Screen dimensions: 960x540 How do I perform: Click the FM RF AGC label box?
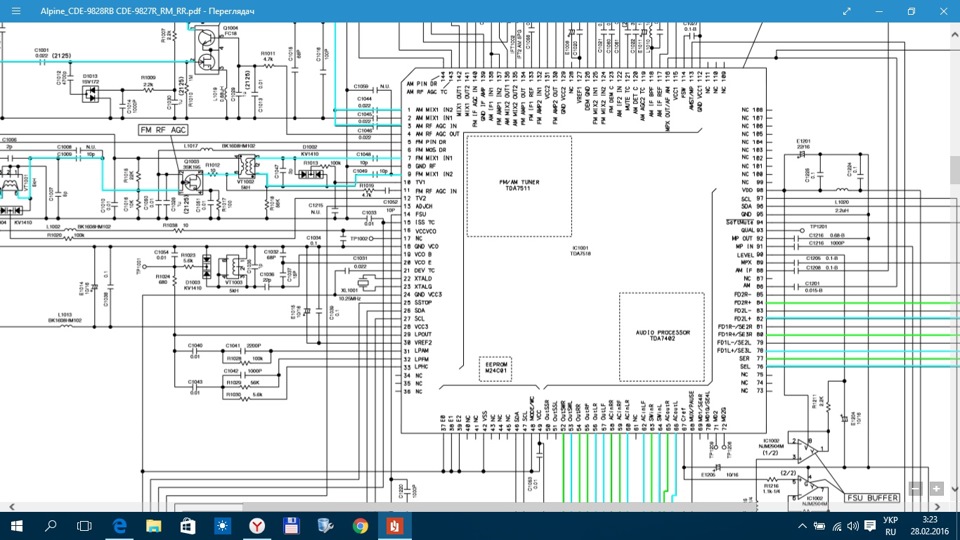coord(162,130)
